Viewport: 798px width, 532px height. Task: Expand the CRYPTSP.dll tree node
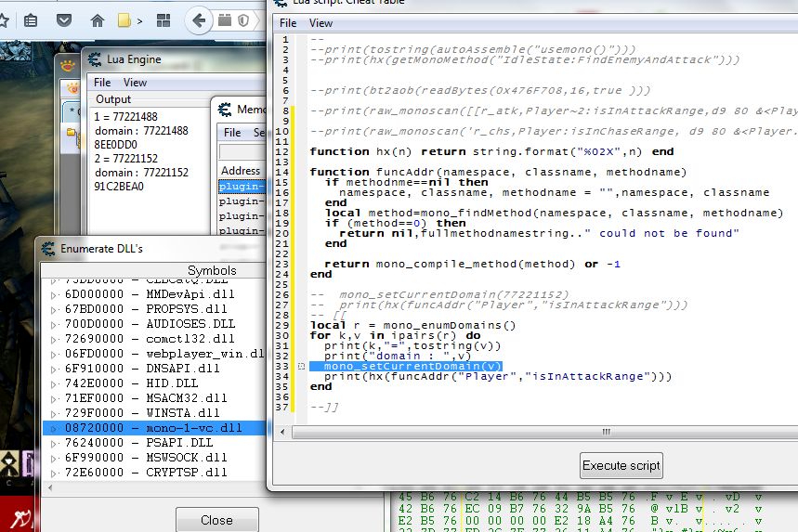(53, 473)
